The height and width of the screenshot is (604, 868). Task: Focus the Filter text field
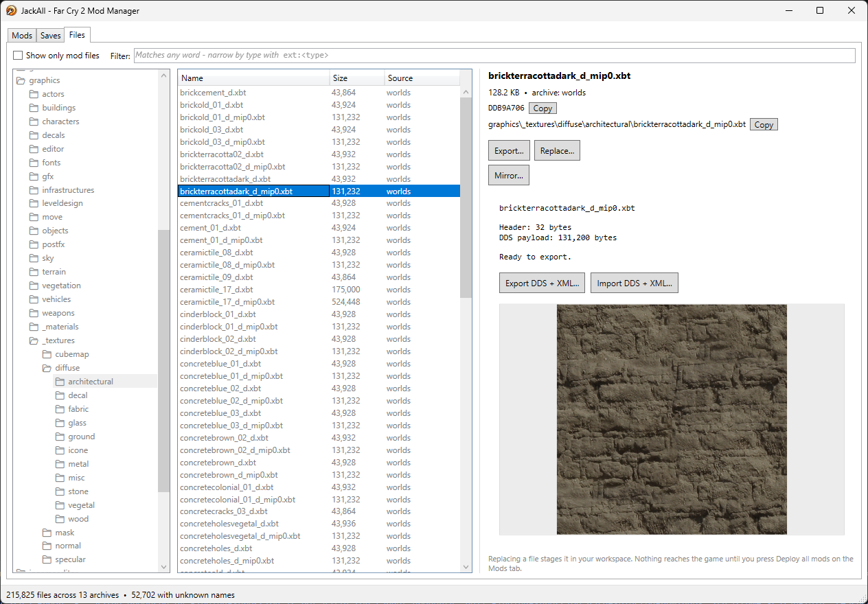(x=494, y=56)
